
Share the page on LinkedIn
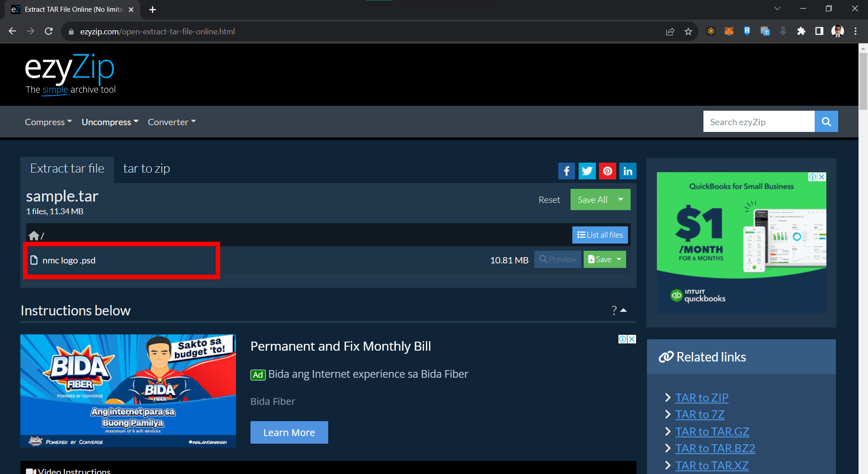click(x=627, y=171)
